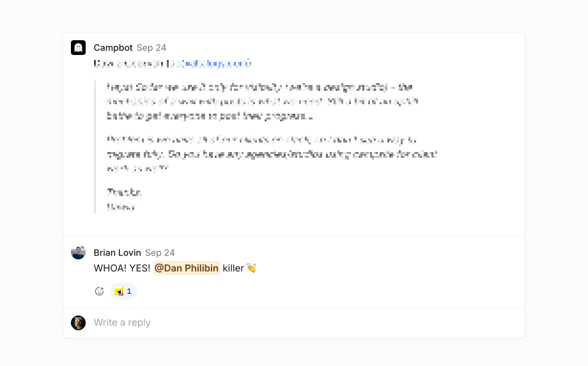The width and height of the screenshot is (588, 366).
Task: Click the WHOA! YES! comment text
Action: 122,268
